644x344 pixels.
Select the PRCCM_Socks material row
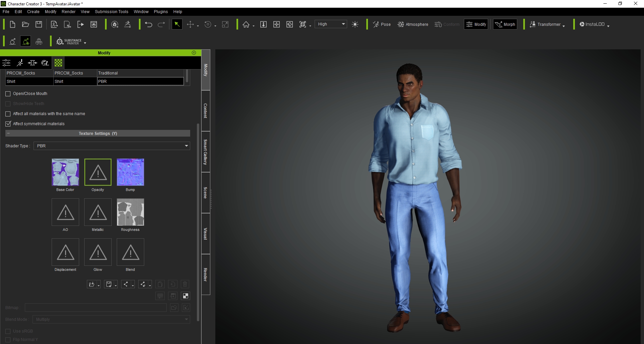95,73
